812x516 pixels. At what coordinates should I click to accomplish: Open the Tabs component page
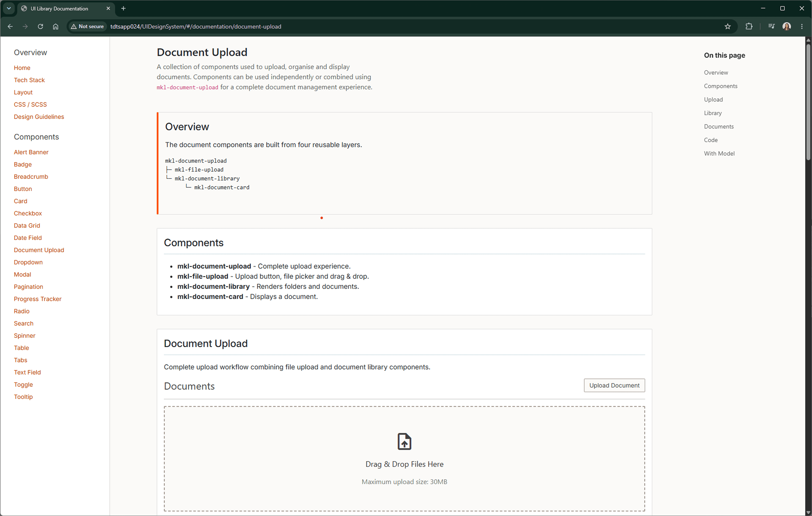pyautogui.click(x=21, y=360)
